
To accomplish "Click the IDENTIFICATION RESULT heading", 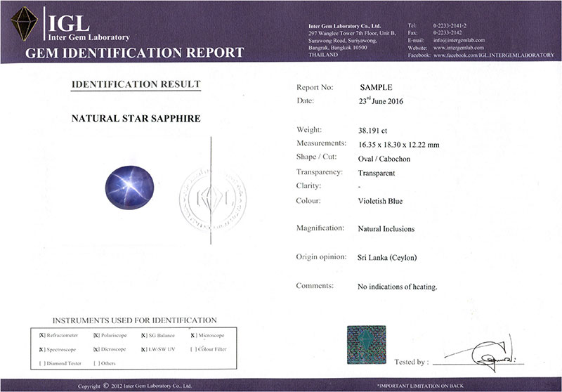I will tap(136, 84).
